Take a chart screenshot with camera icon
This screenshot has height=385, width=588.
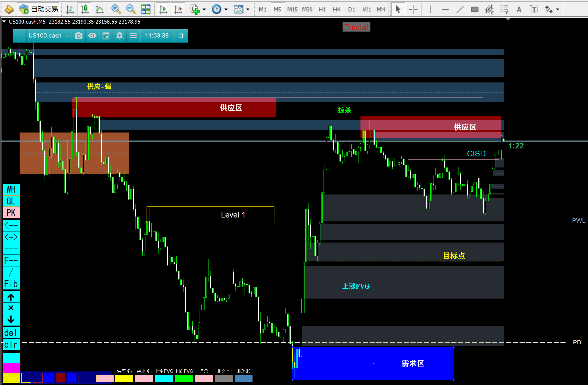(x=79, y=36)
